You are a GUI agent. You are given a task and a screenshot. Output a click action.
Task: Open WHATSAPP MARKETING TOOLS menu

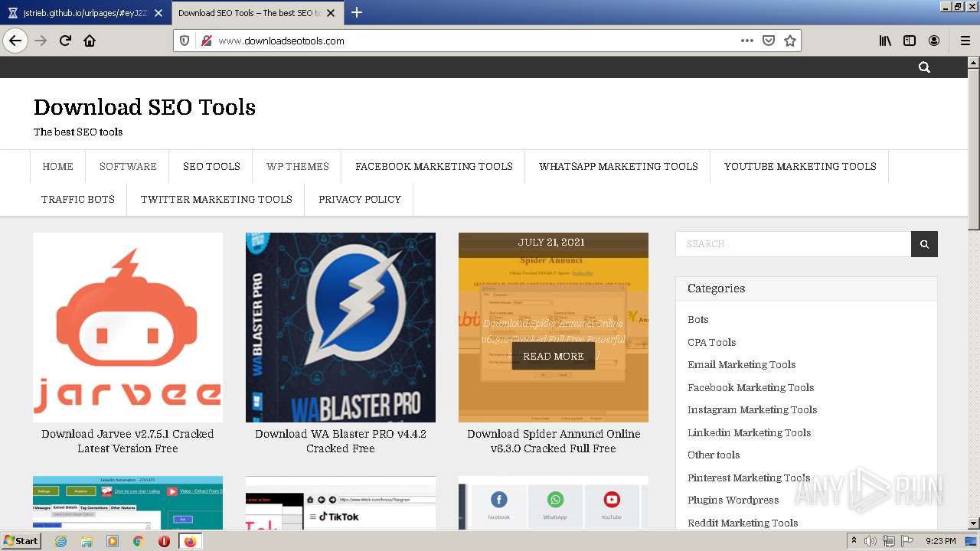tap(619, 166)
